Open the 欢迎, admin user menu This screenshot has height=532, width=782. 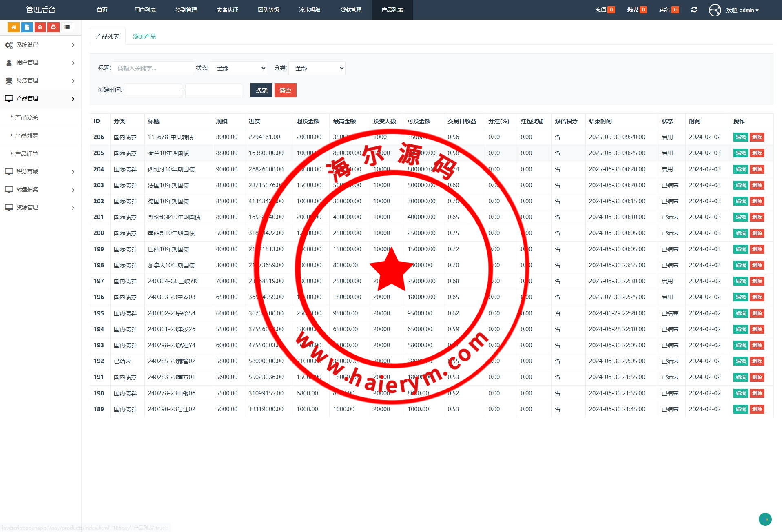(x=742, y=10)
